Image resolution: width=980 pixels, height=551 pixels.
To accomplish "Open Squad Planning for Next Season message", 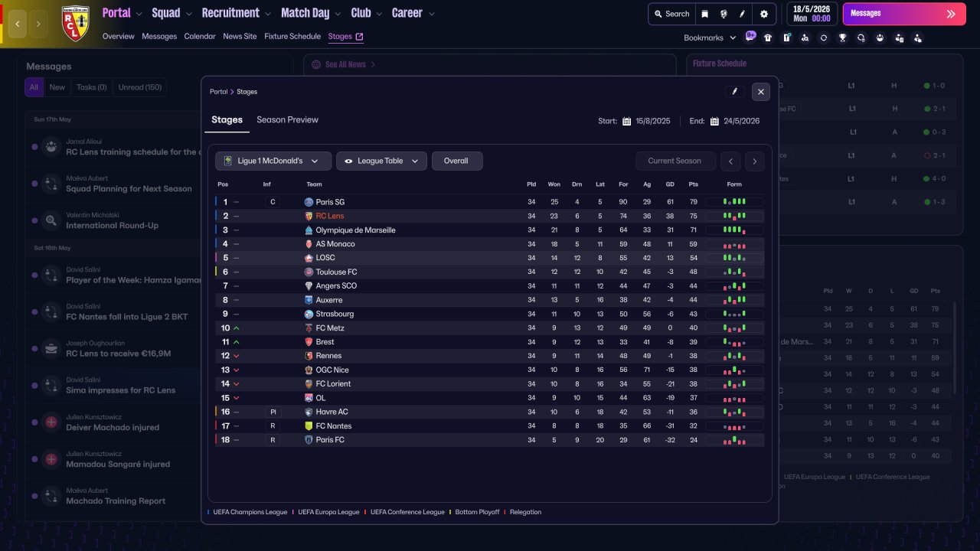I will click(x=129, y=189).
